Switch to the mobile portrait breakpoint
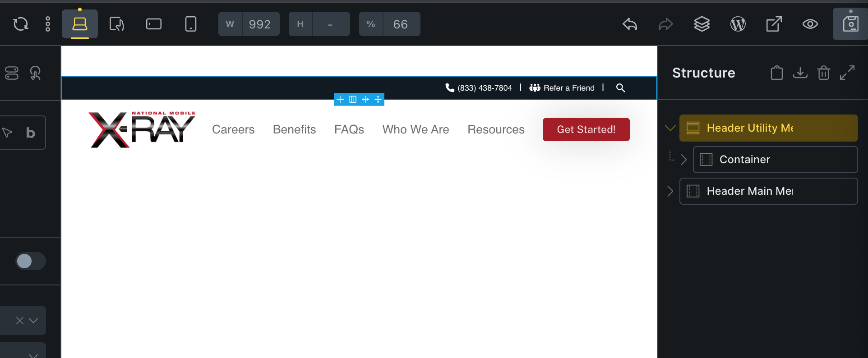Image resolution: width=868 pixels, height=358 pixels. pyautogui.click(x=191, y=24)
